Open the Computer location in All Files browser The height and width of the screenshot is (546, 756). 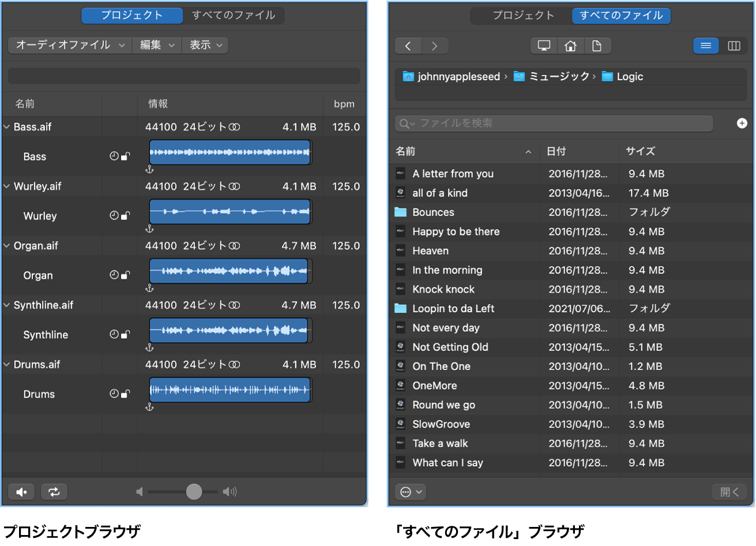(x=543, y=46)
